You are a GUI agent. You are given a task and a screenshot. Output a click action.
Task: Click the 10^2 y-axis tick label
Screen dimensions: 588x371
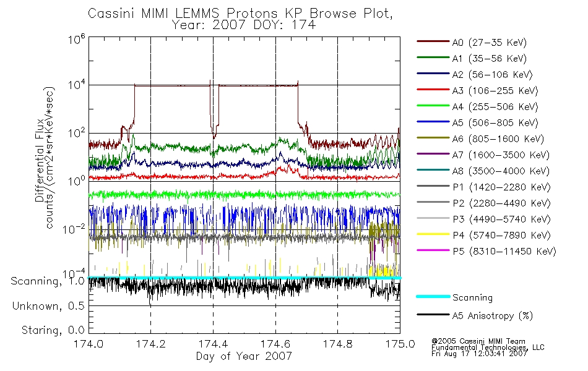point(77,134)
